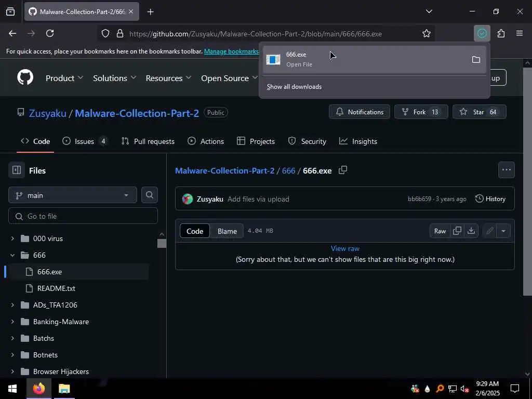Click the Notifications bell button
Image resolution: width=532 pixels, height=399 pixels.
tap(360, 112)
